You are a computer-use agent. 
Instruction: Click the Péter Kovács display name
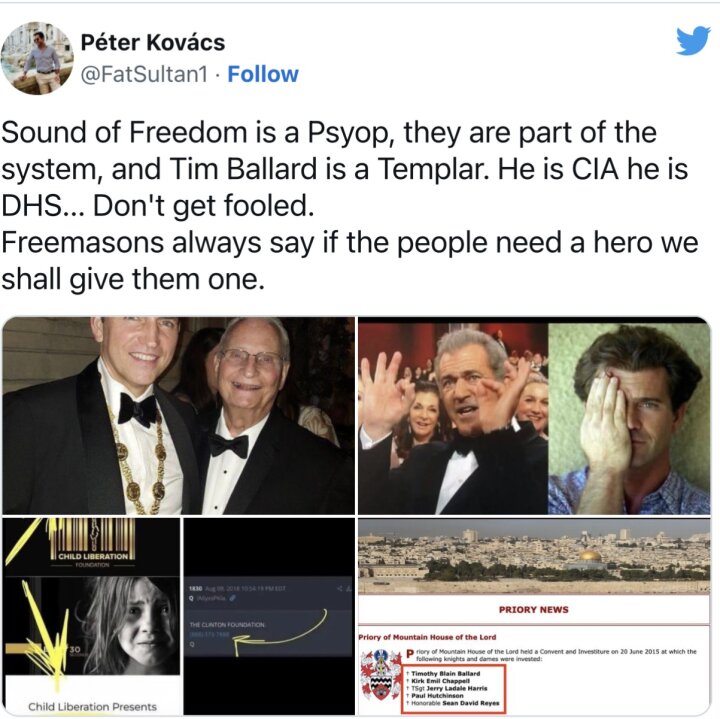click(153, 42)
